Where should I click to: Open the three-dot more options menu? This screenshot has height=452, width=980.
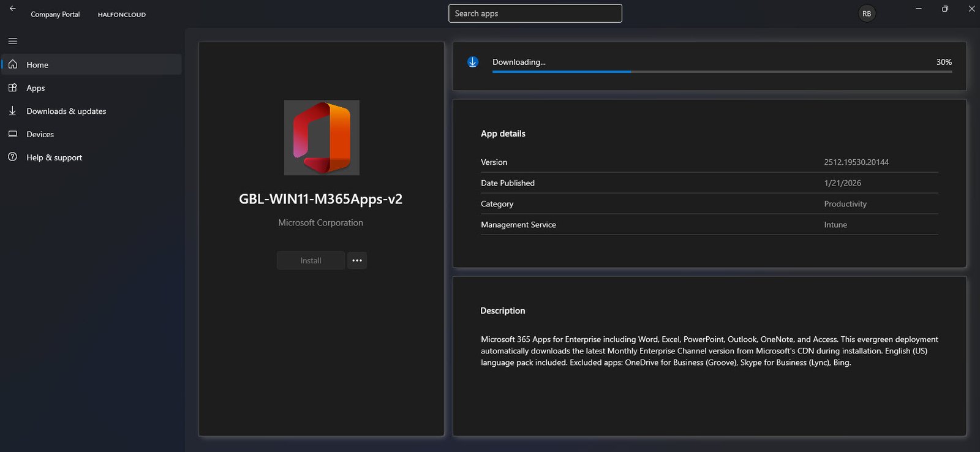357,260
